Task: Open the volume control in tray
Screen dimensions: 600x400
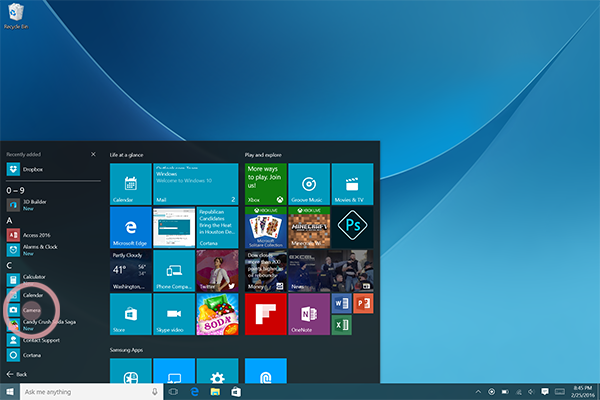Action: (x=531, y=392)
